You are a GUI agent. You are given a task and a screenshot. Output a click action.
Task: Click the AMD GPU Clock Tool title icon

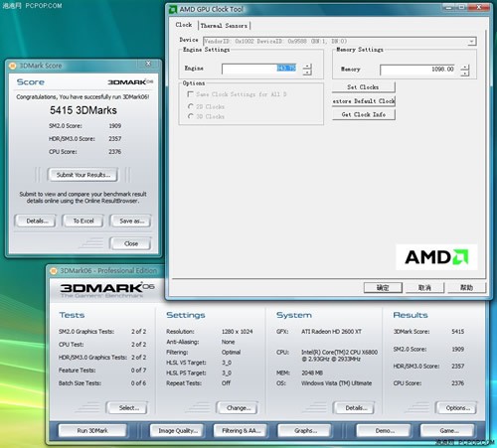tap(173, 9)
